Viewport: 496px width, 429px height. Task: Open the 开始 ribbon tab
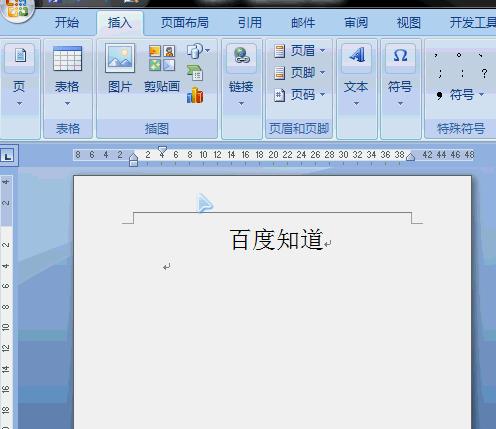tap(67, 23)
